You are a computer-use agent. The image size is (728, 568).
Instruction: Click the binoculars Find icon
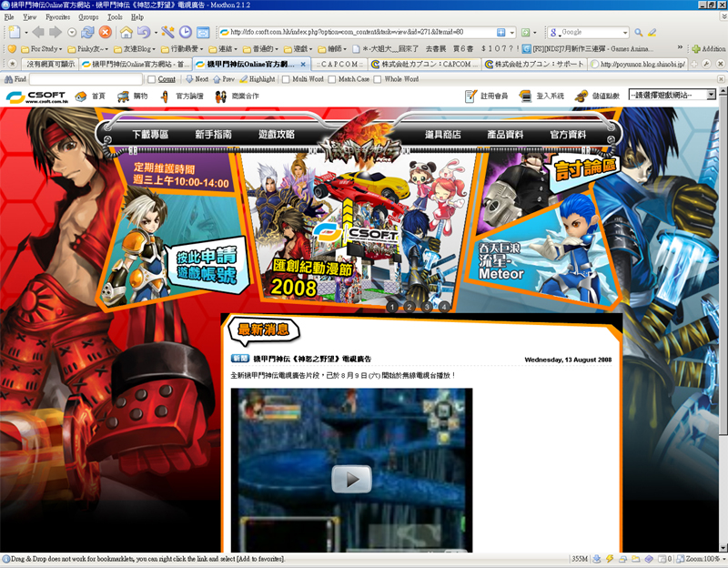8,79
